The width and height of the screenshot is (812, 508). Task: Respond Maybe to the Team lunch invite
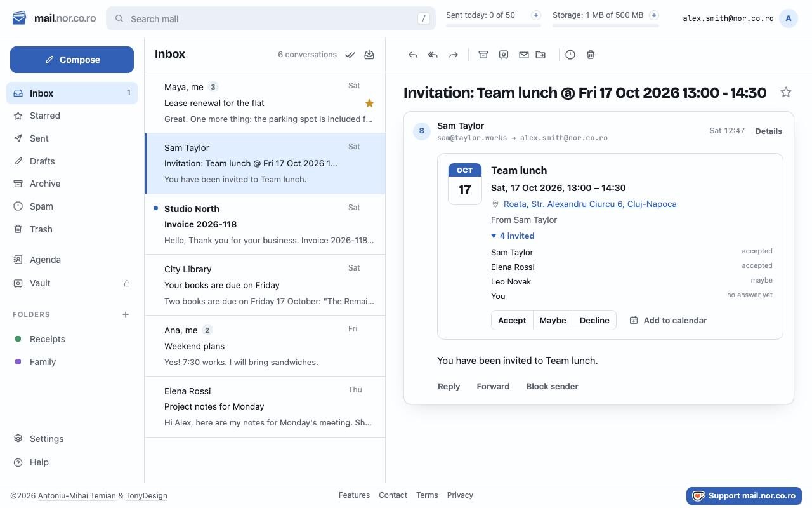click(x=553, y=320)
